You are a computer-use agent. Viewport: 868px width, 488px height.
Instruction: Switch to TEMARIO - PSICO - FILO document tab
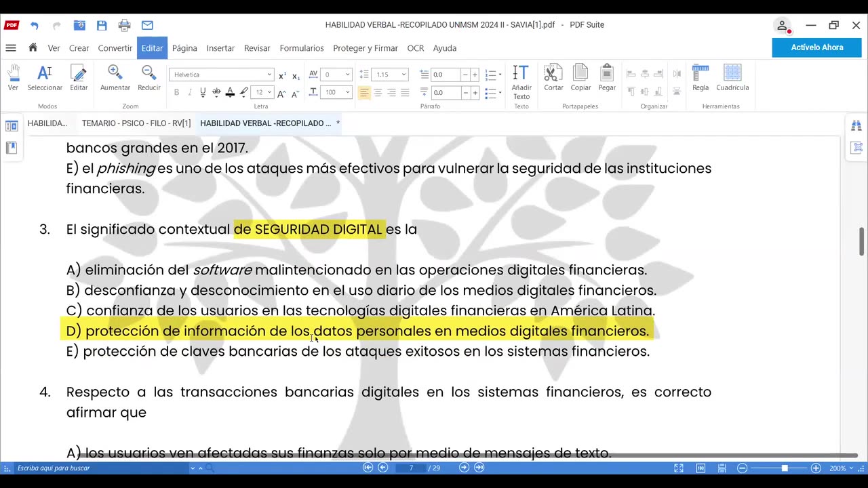136,123
